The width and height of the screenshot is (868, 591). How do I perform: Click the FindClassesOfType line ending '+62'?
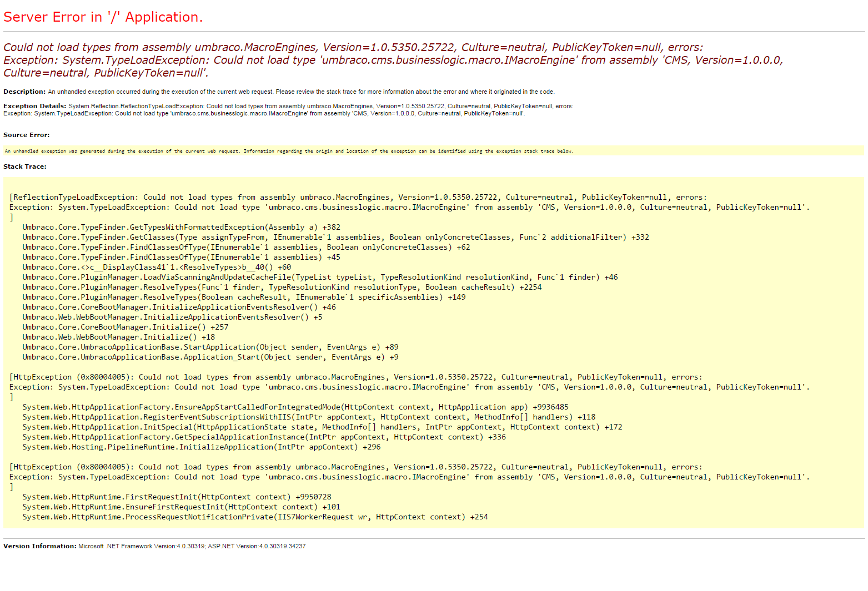coord(246,247)
